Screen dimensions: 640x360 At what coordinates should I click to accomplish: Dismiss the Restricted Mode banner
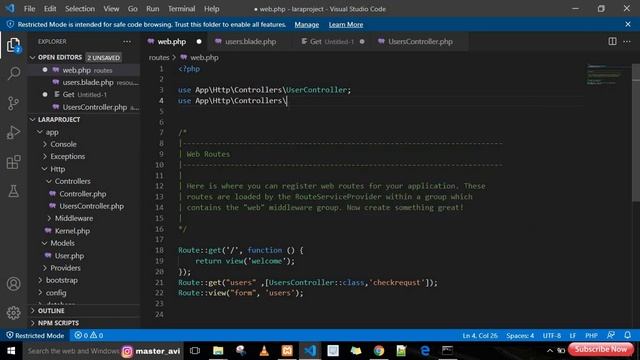coord(627,24)
